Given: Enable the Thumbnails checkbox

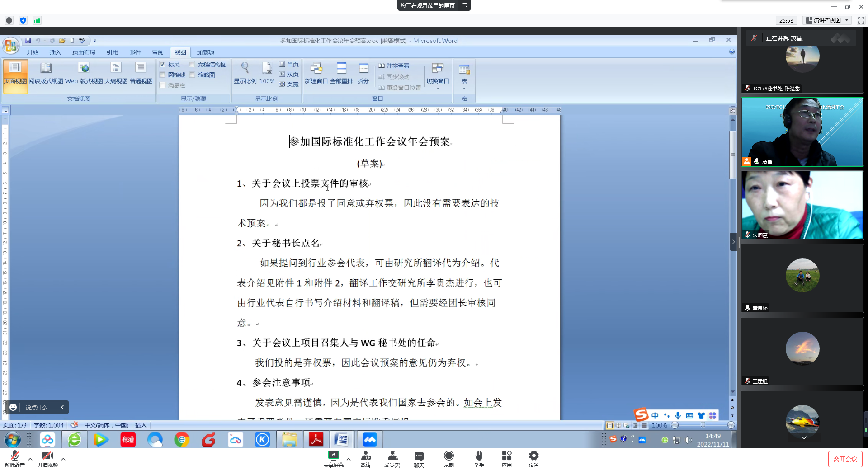Looking at the screenshot, I should pyautogui.click(x=192, y=75).
